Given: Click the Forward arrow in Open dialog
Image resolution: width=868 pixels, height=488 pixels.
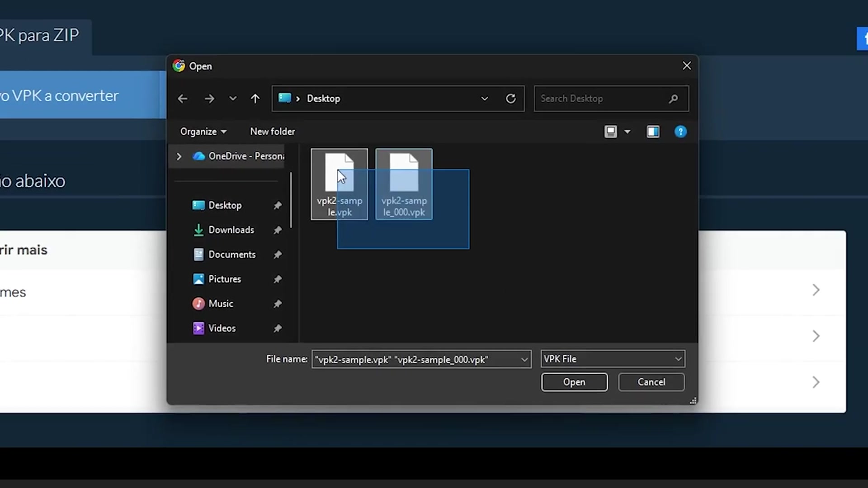Looking at the screenshot, I should point(209,99).
